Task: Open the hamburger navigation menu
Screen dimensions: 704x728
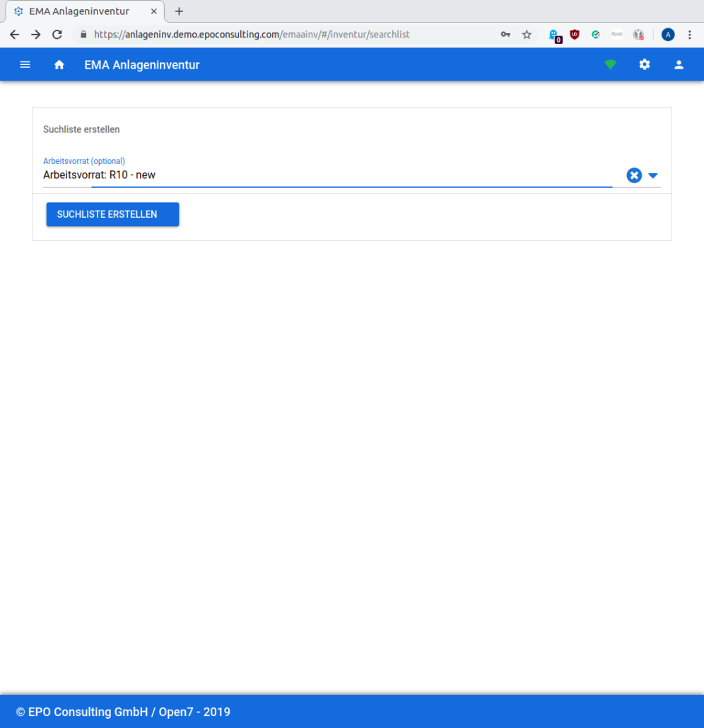Action: click(x=25, y=65)
